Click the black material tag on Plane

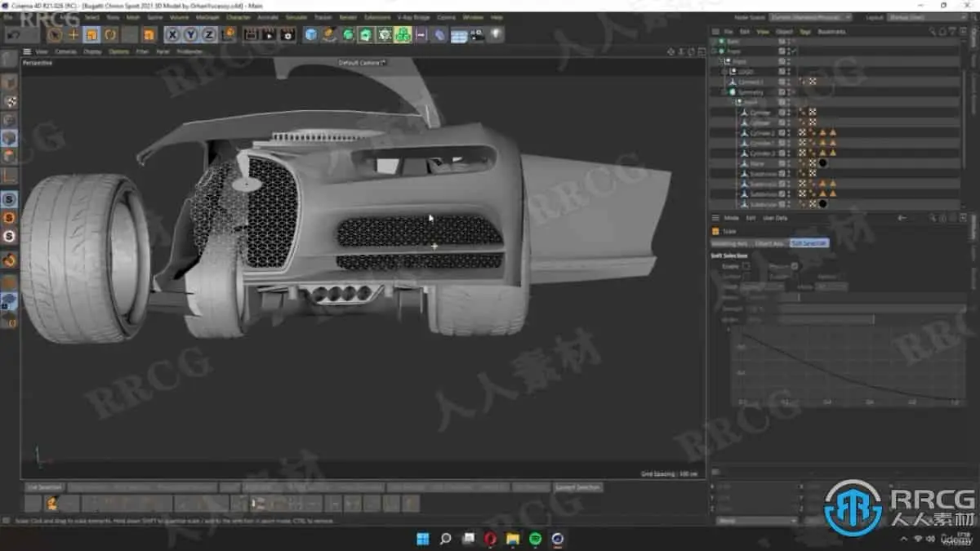click(x=823, y=163)
